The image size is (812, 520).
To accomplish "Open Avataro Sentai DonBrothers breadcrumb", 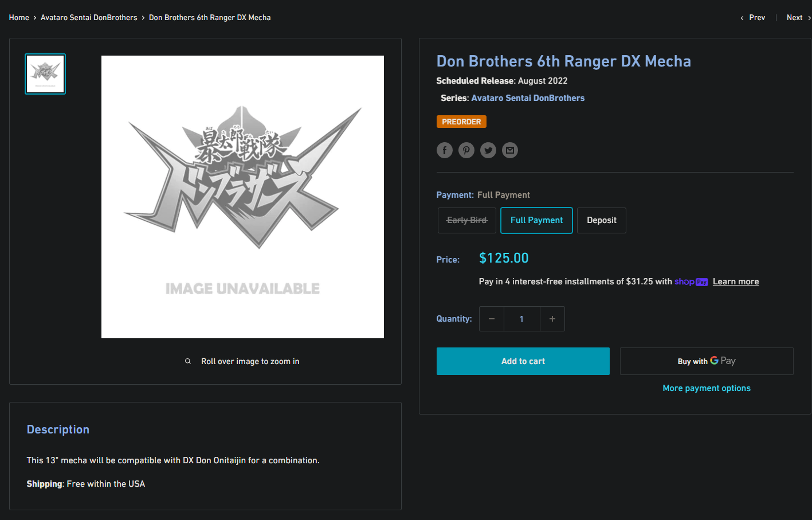I will click(89, 18).
